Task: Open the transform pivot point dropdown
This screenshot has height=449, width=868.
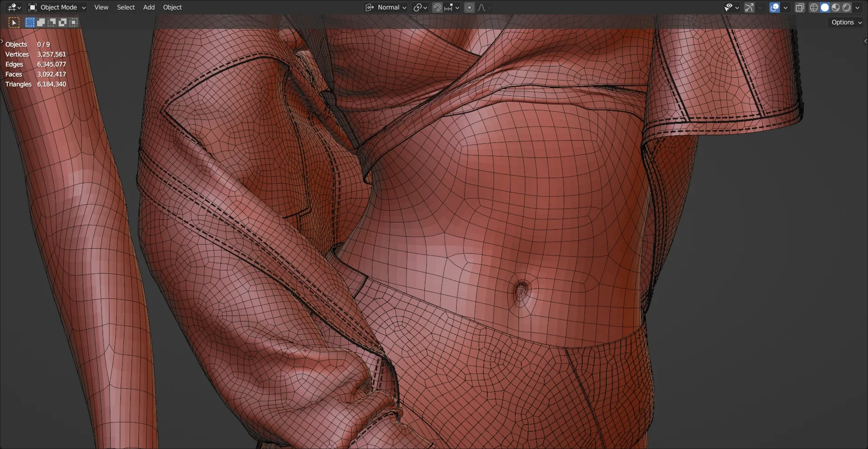Action: tap(420, 7)
